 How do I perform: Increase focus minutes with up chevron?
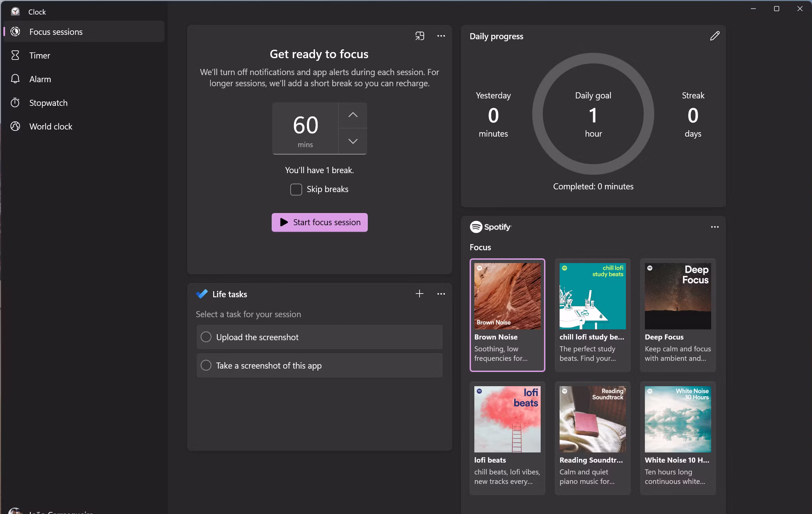(x=353, y=115)
